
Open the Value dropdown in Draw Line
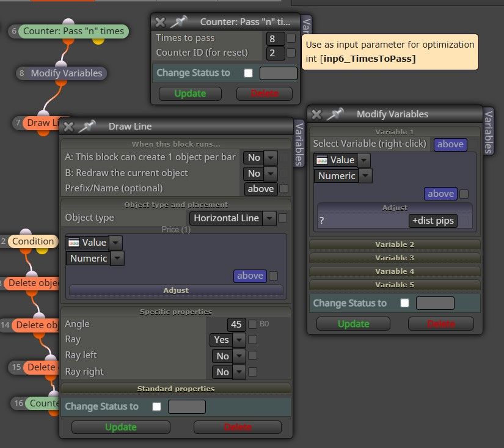94,243
